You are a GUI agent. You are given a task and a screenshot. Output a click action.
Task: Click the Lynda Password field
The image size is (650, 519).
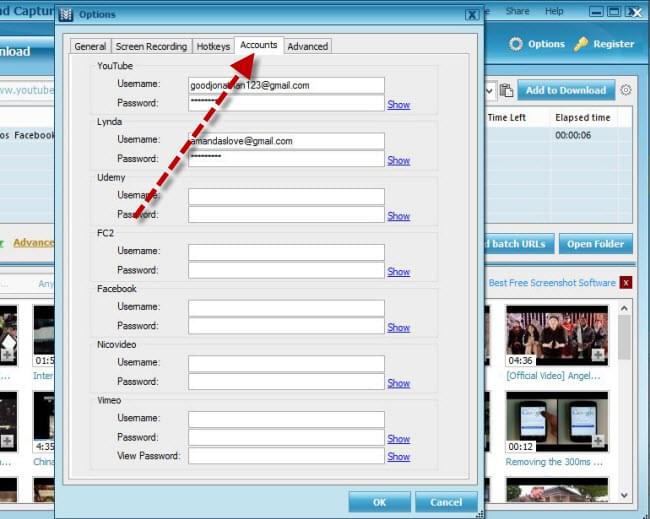286,159
